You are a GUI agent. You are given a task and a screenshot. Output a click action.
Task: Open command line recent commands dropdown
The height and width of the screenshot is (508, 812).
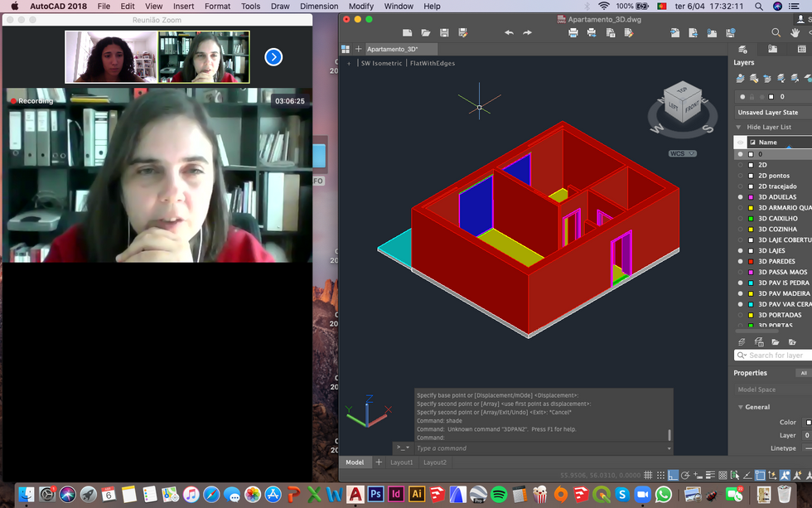click(403, 448)
